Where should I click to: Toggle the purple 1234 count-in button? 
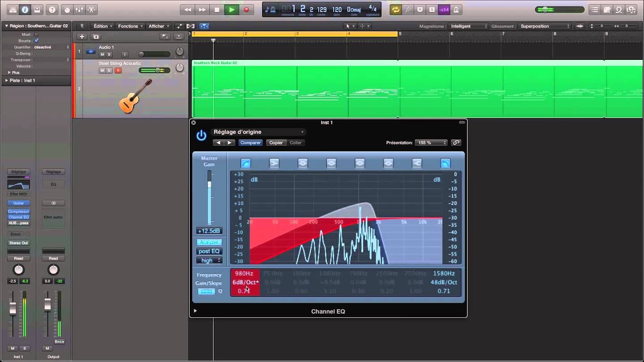pyautogui.click(x=444, y=10)
